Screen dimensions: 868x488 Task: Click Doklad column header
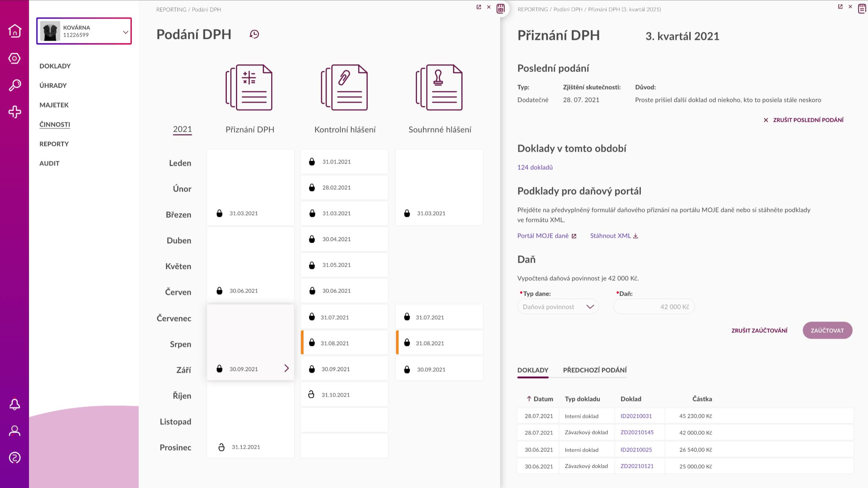point(631,399)
